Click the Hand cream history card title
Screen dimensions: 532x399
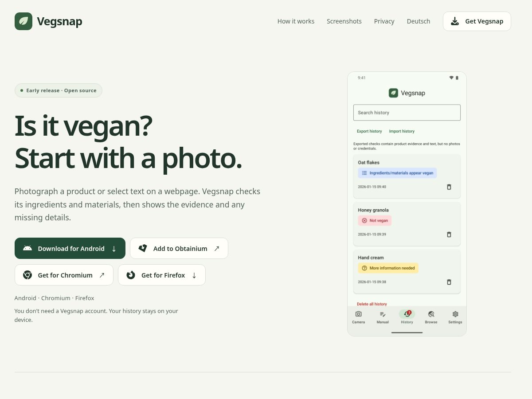[x=371, y=258]
